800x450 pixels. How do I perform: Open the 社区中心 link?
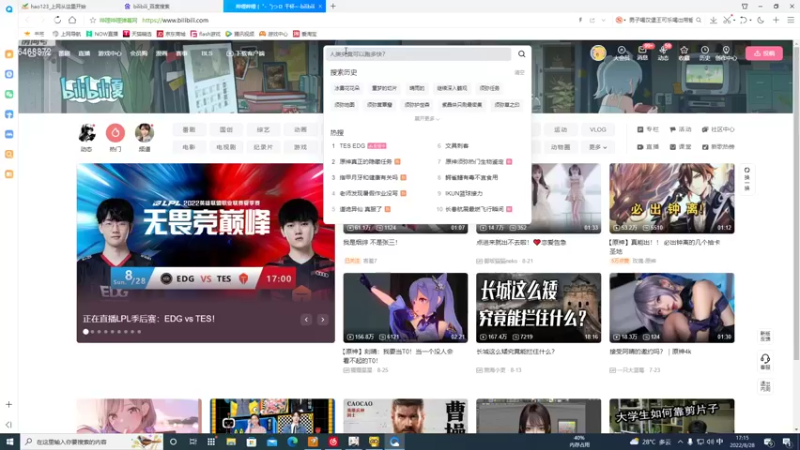tap(718, 130)
